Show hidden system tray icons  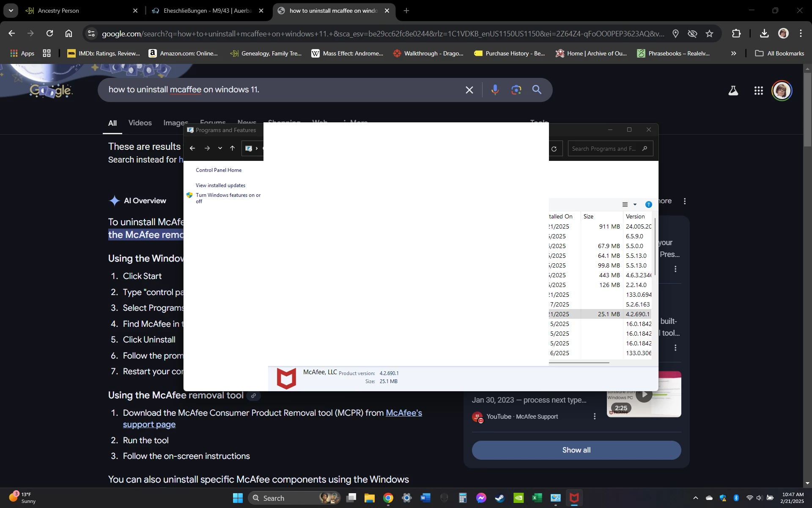tap(695, 498)
